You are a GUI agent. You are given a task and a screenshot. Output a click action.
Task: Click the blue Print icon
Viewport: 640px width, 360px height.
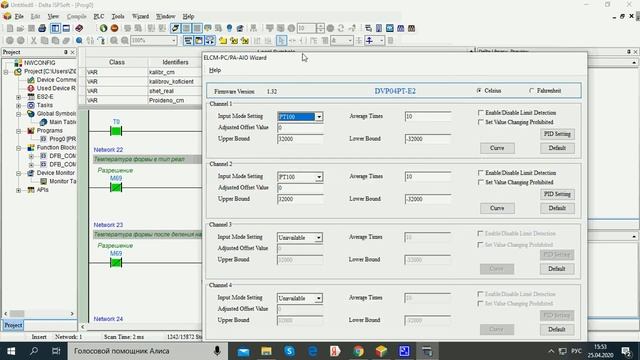click(x=42, y=28)
